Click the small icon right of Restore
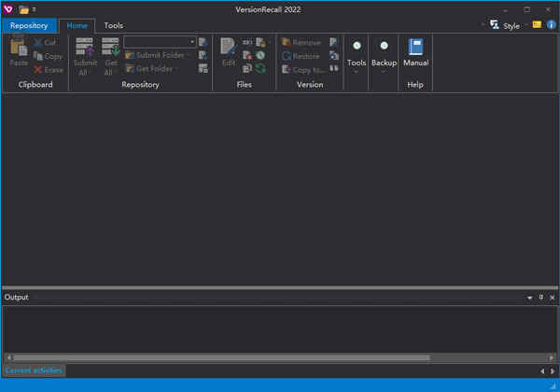The width and height of the screenshot is (560, 392). click(334, 55)
